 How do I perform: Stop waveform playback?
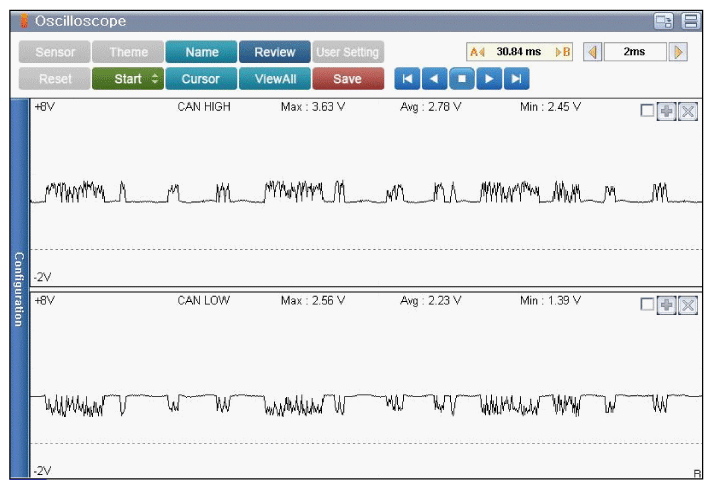tap(461, 79)
